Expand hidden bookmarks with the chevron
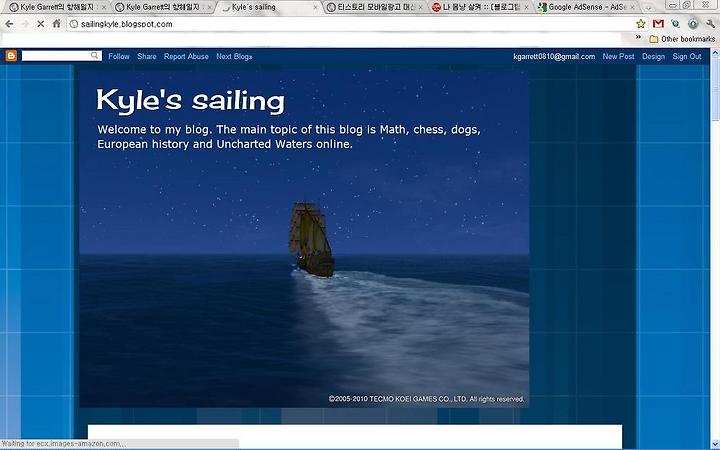Image resolution: width=720 pixels, height=450 pixels. 638,38
